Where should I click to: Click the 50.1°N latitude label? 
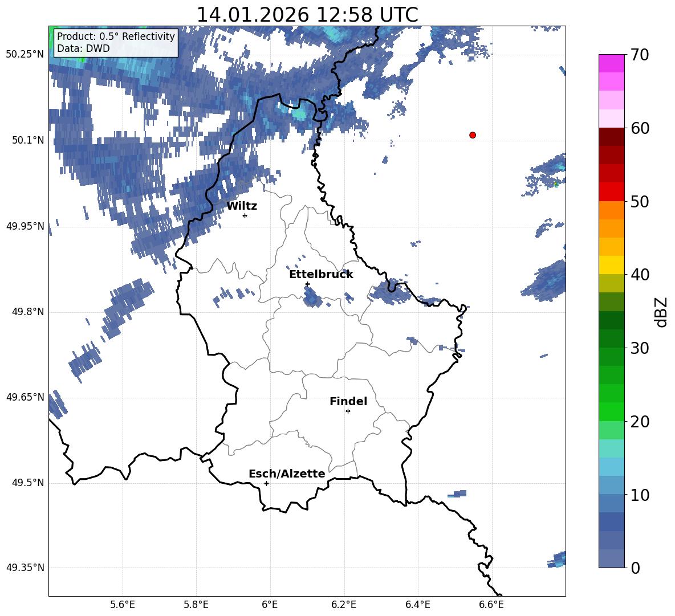28,140
